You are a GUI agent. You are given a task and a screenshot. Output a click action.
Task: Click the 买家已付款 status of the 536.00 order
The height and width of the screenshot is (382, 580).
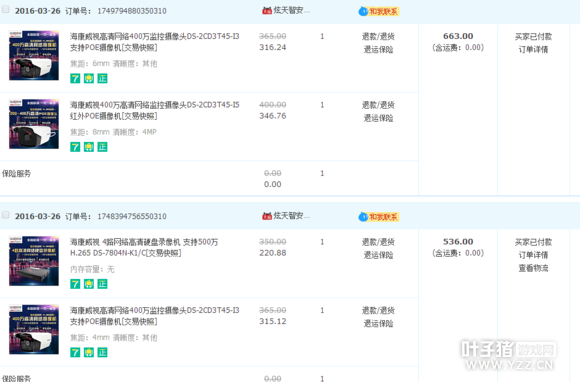pos(533,242)
